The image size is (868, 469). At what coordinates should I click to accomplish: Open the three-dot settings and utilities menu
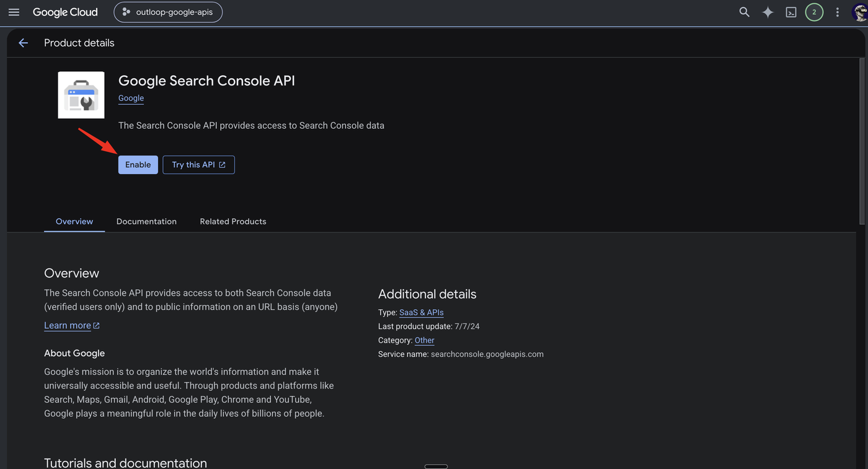(838, 12)
